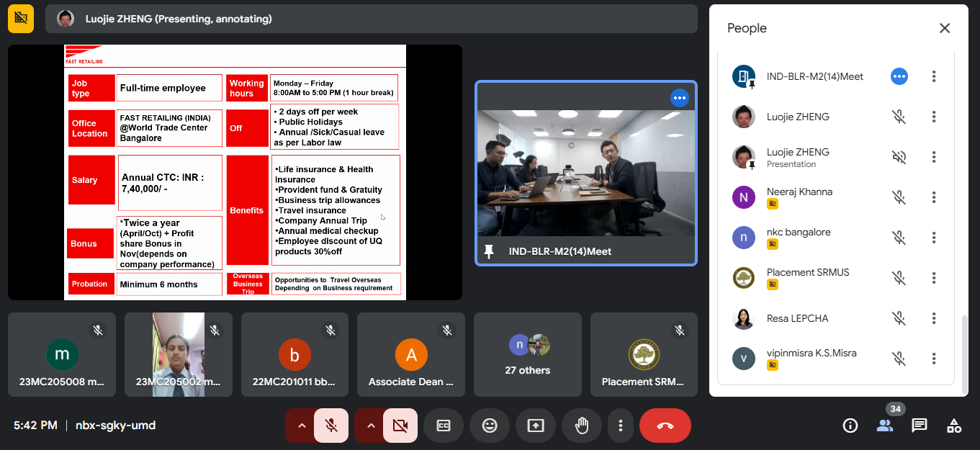Click Neeraj Khanna's muted mic icon
The height and width of the screenshot is (450, 980).
899,197
